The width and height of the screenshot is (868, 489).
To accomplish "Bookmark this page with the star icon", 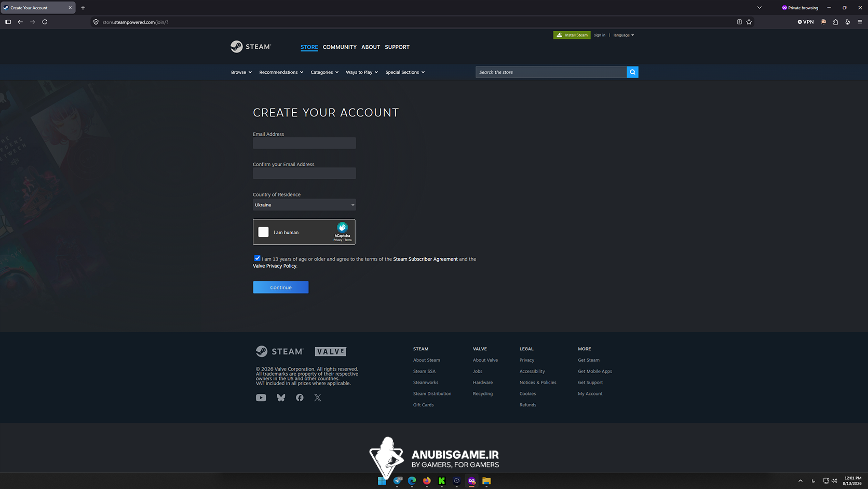I will click(x=749, y=22).
